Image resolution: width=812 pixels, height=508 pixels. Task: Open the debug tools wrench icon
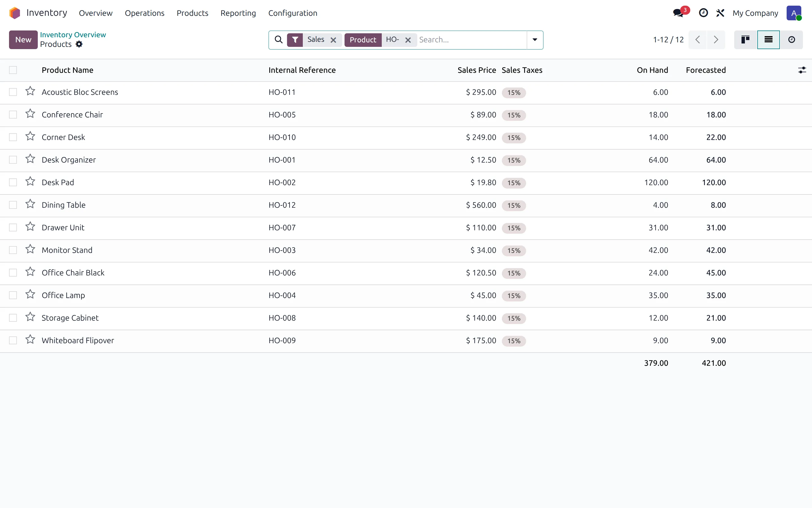(x=720, y=13)
